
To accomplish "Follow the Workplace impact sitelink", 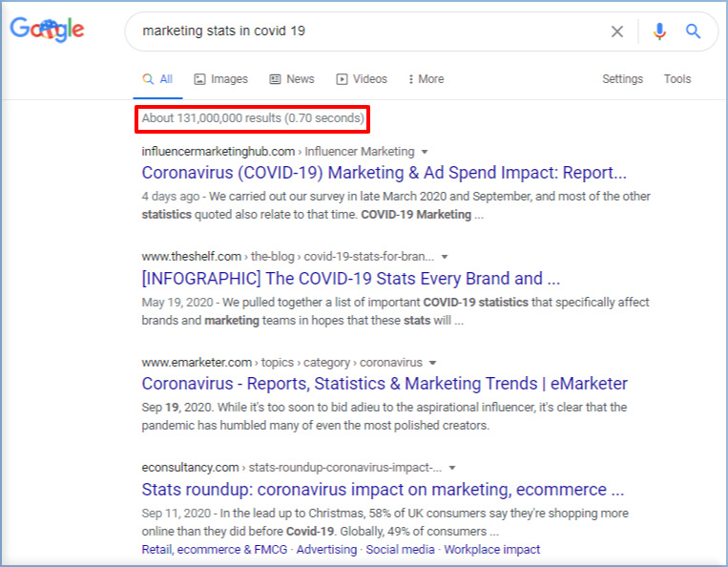I will click(x=491, y=550).
